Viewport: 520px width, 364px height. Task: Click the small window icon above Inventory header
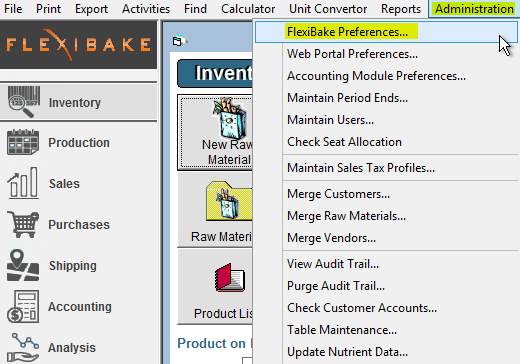pos(178,41)
